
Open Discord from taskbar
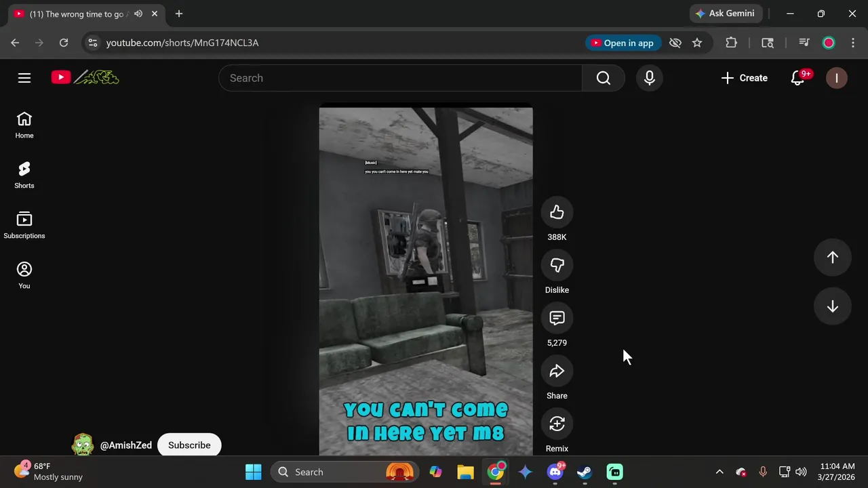(555, 472)
